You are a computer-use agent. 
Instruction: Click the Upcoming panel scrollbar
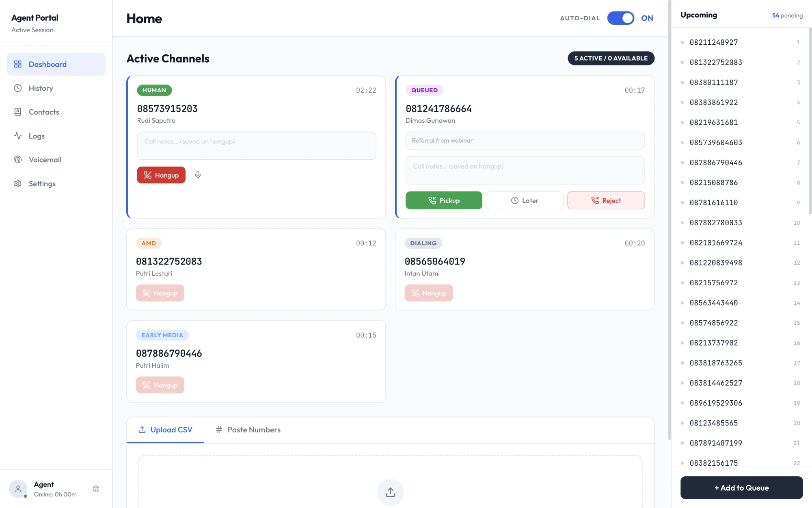click(x=810, y=122)
